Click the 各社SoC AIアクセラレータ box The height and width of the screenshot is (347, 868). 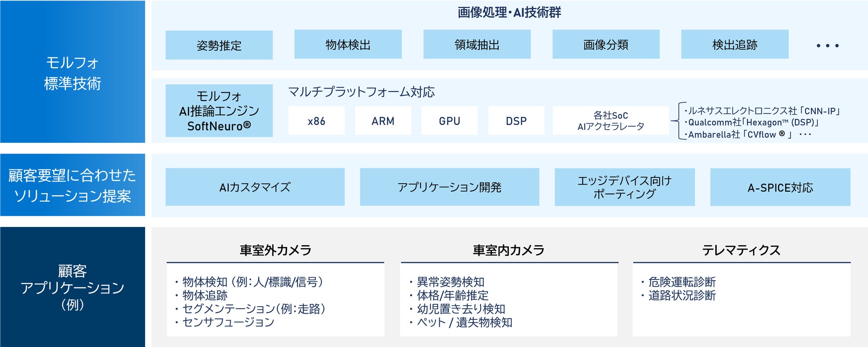tap(610, 121)
